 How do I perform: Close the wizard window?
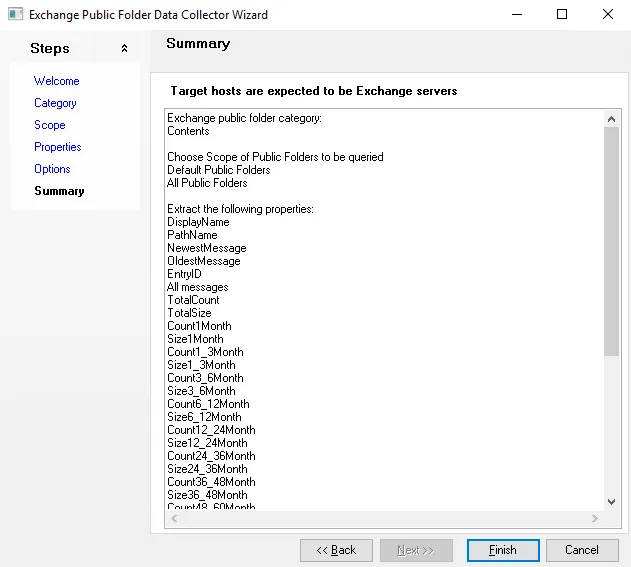[608, 14]
